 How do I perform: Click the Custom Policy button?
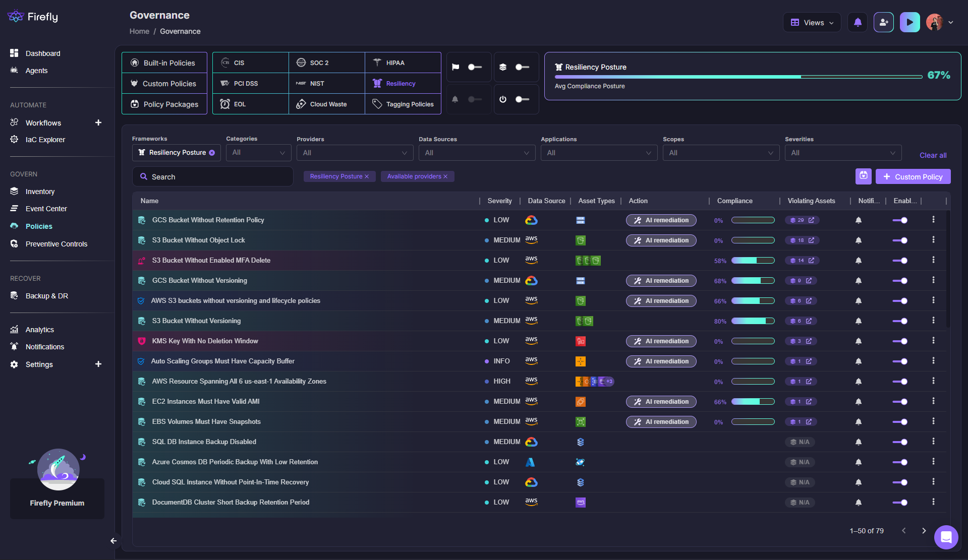pos(913,176)
